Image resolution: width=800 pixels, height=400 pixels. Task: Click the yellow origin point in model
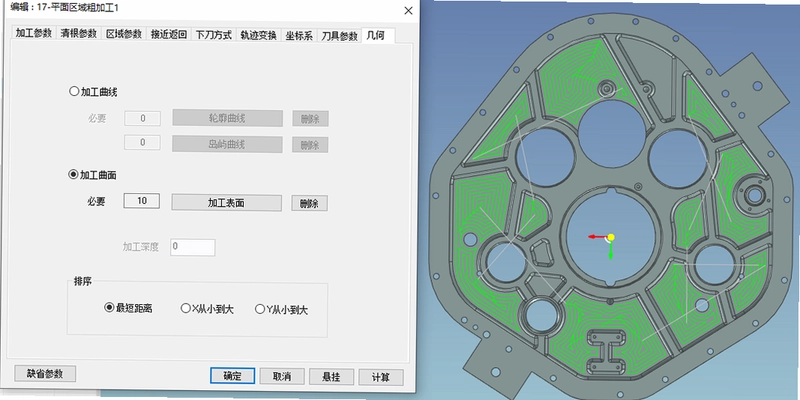click(611, 237)
